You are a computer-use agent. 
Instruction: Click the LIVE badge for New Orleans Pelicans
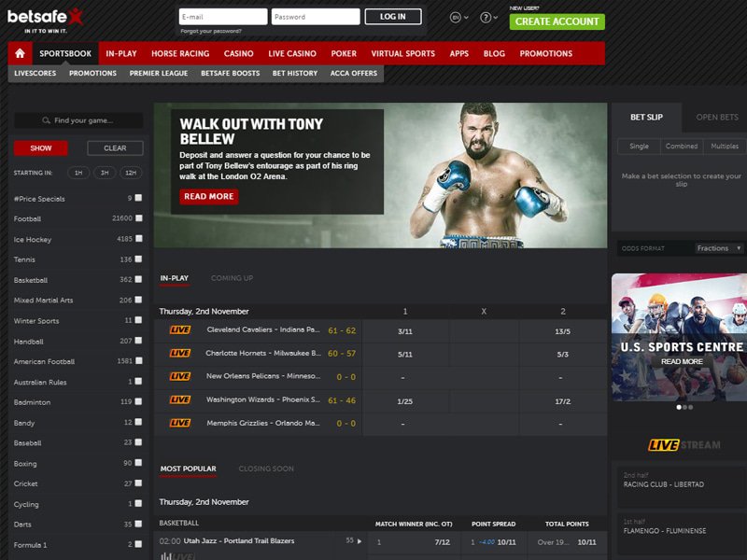tap(180, 377)
